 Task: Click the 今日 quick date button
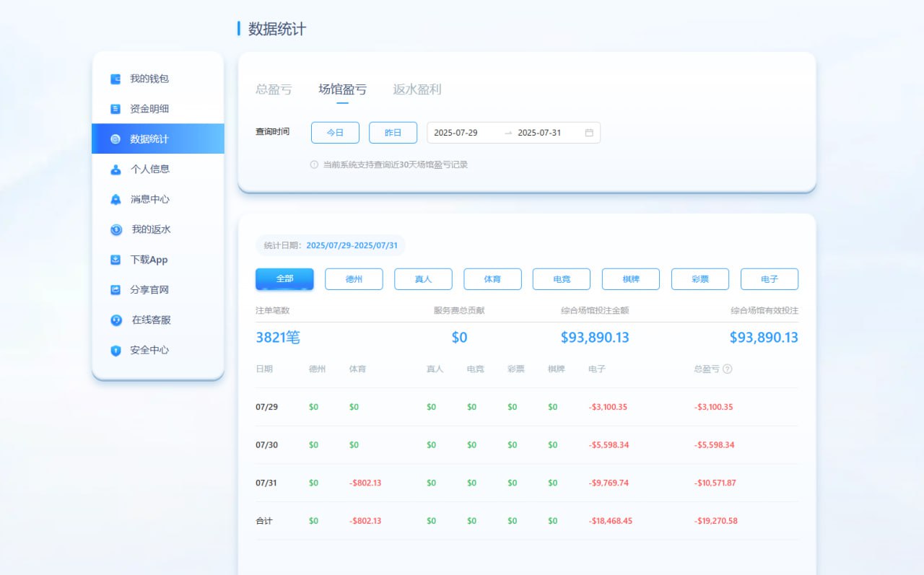coord(335,133)
